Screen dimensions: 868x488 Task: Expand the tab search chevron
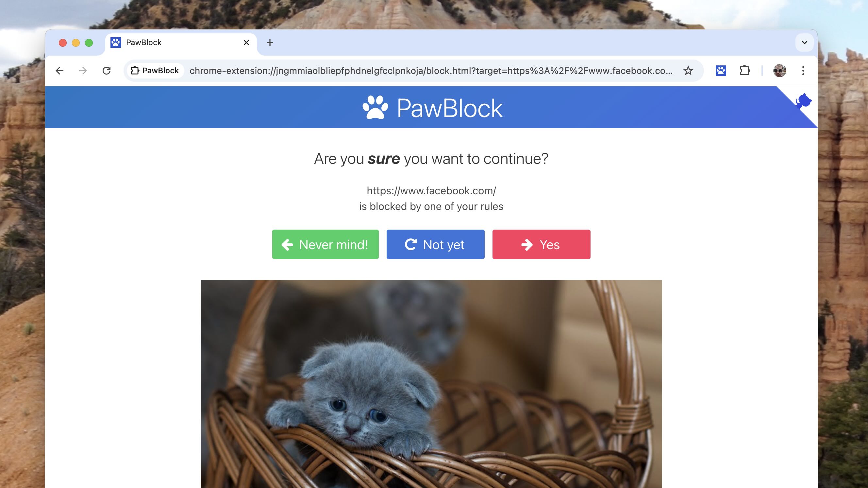pyautogui.click(x=804, y=43)
